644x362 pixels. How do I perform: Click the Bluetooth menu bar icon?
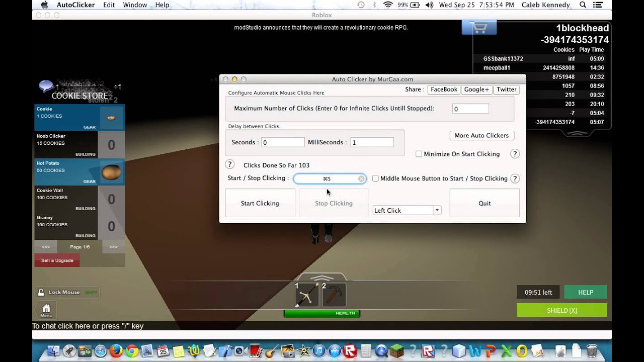click(x=374, y=5)
